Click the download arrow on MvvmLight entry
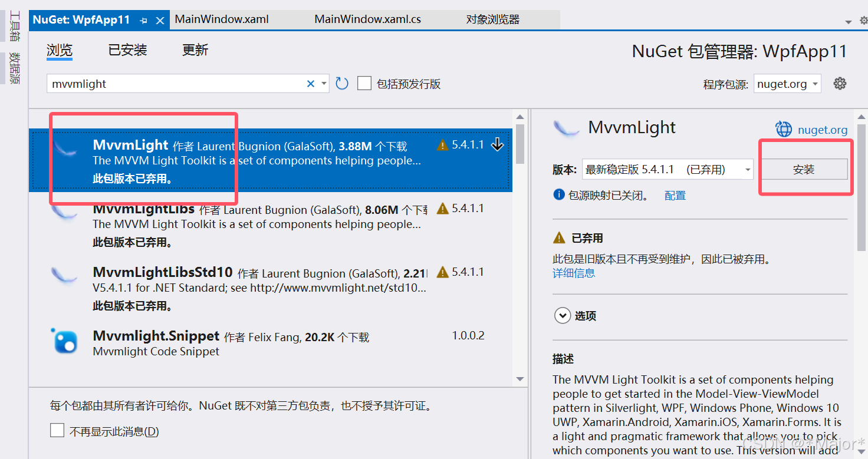The height and width of the screenshot is (459, 868). point(496,144)
